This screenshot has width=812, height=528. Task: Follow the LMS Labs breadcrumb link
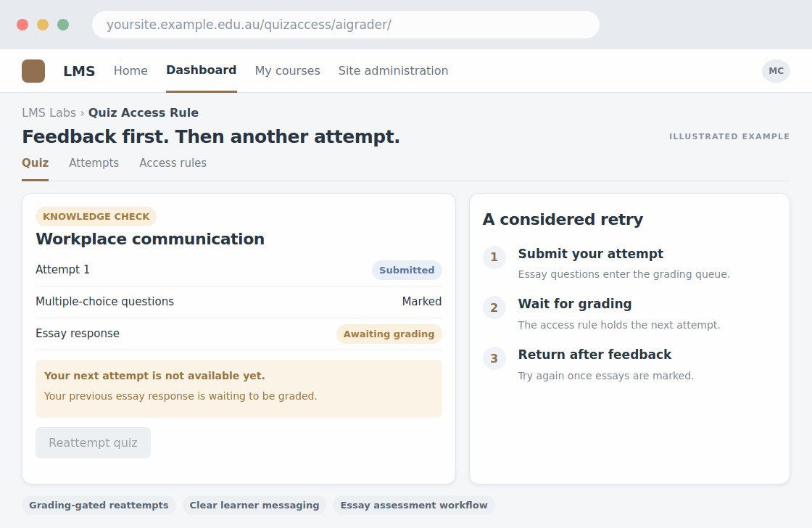pos(49,112)
